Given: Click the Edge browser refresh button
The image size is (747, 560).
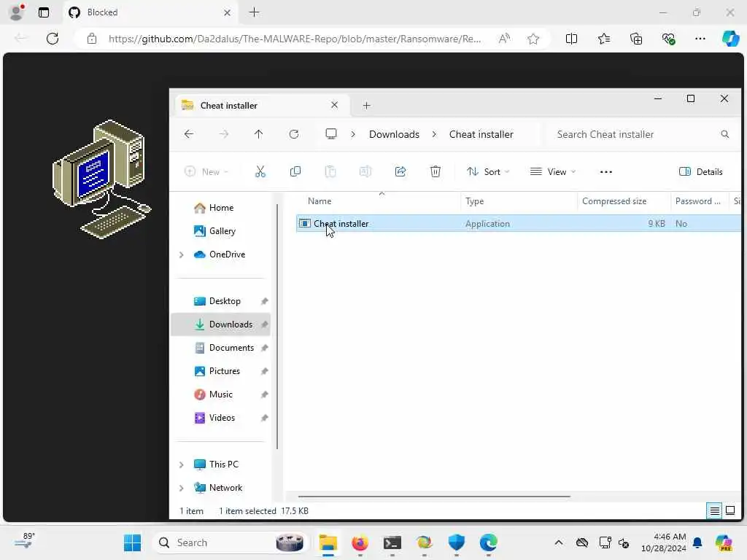Looking at the screenshot, I should click(x=53, y=39).
